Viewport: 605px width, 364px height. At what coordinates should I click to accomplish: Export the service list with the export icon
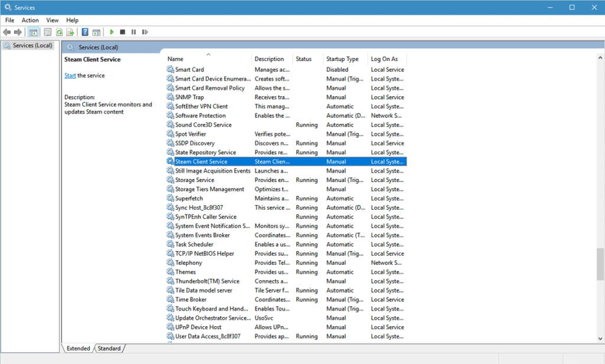tap(69, 32)
